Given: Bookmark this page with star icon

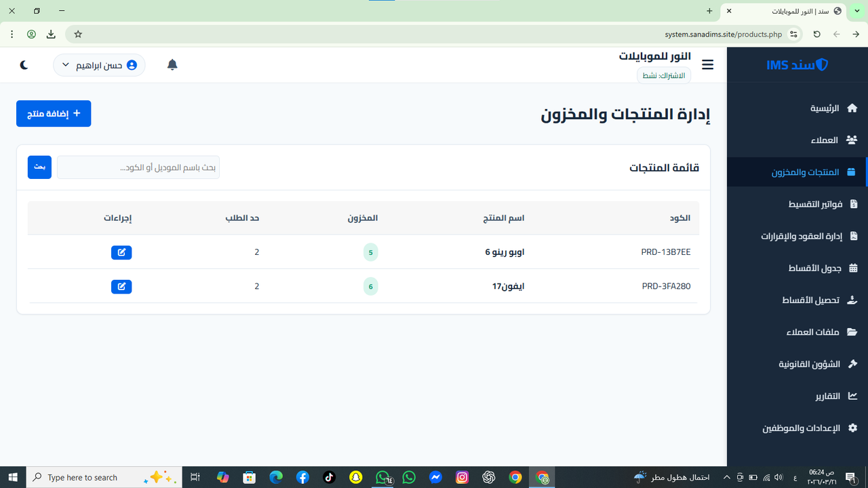Looking at the screenshot, I should pyautogui.click(x=78, y=34).
